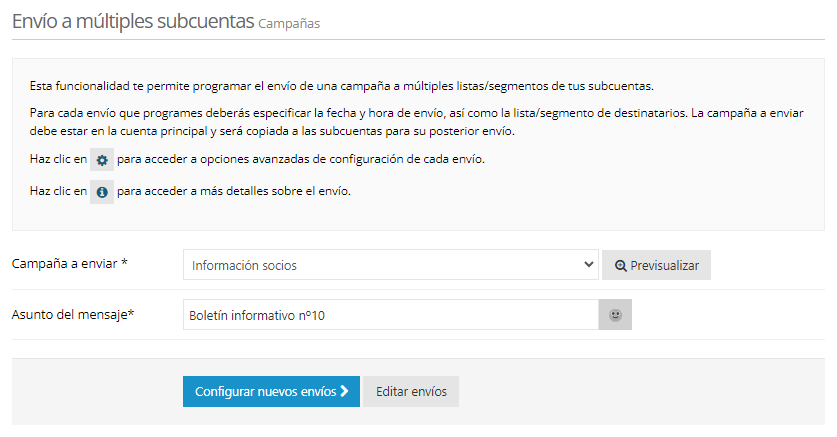Click the 'Campañas' section subtitle
The width and height of the screenshot is (837, 437).
(x=289, y=24)
